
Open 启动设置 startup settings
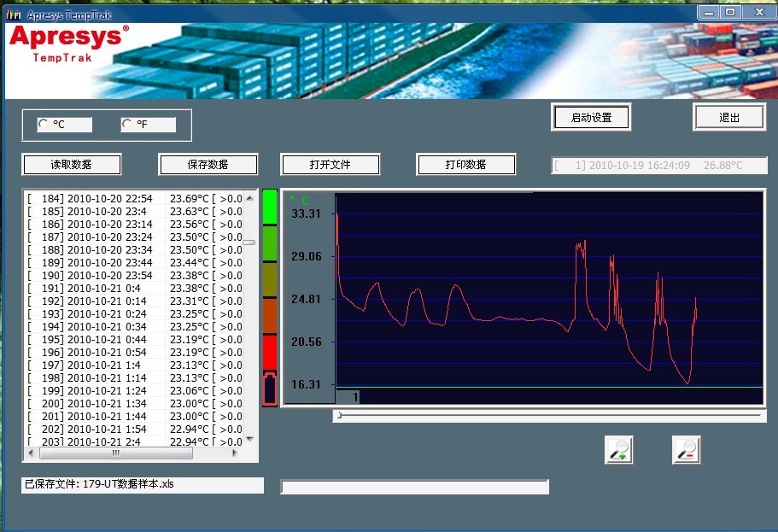point(591,118)
